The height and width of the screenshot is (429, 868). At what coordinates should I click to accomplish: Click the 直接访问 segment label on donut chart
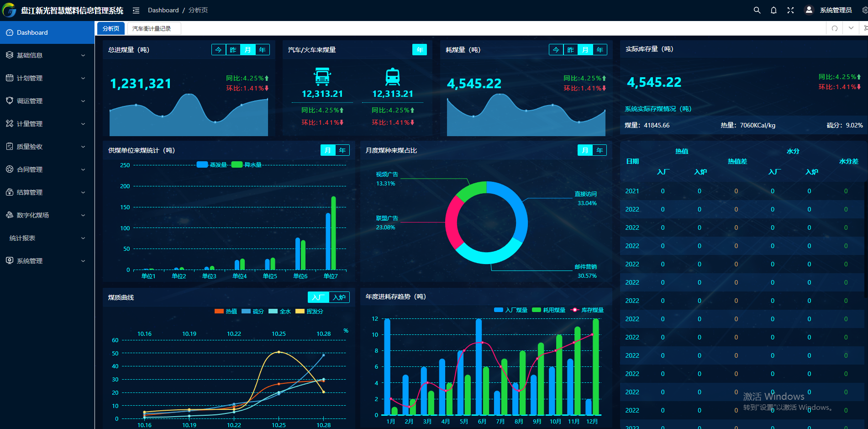coord(585,194)
